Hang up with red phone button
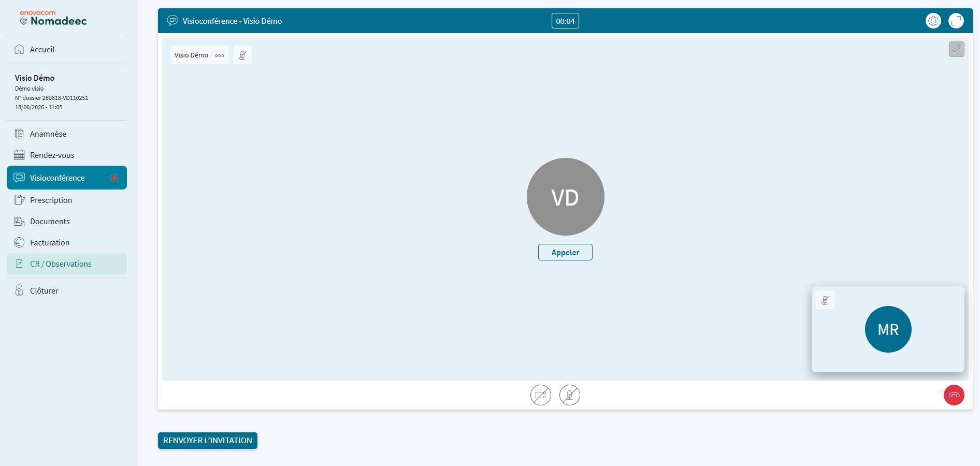This screenshot has width=980, height=466. [954, 395]
